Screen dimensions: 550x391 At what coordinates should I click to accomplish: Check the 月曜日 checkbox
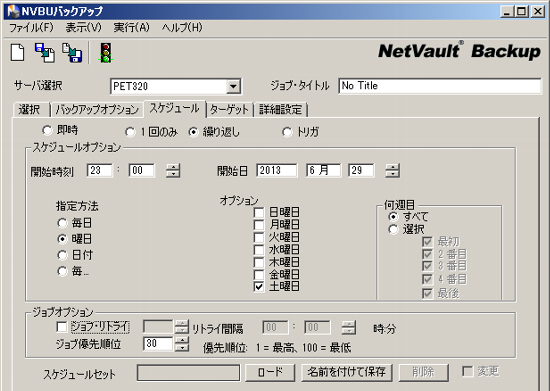(x=259, y=225)
